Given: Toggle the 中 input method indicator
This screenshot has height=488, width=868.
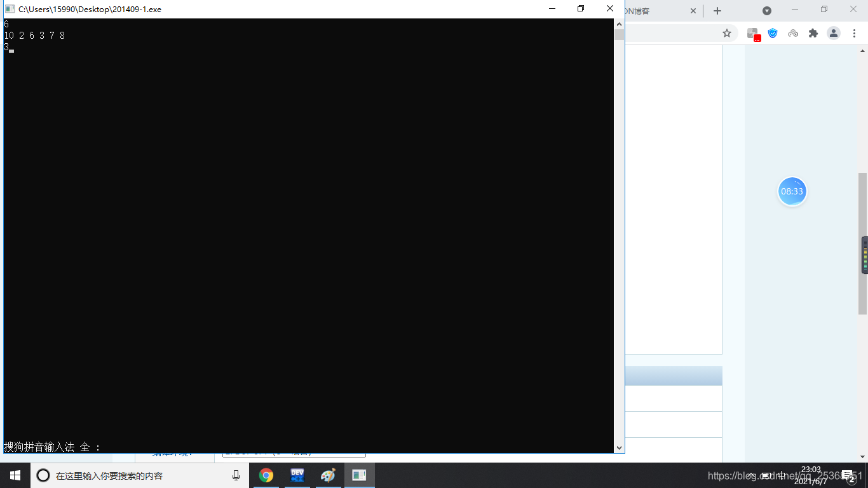Looking at the screenshot, I should tap(781, 475).
